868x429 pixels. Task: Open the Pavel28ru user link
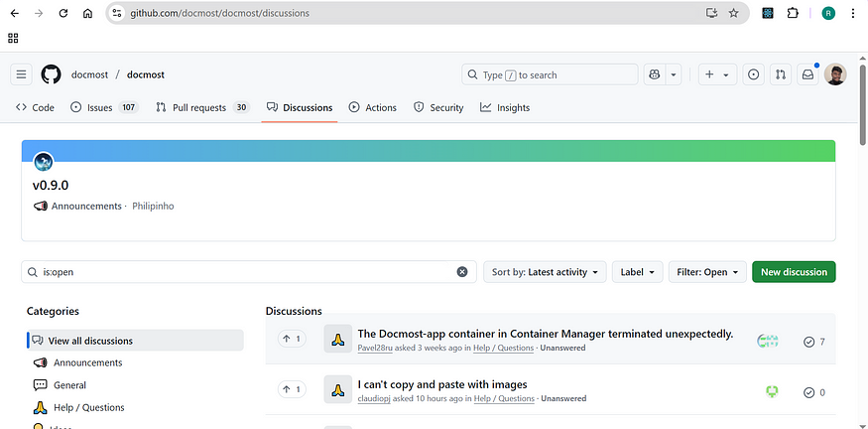pos(375,349)
